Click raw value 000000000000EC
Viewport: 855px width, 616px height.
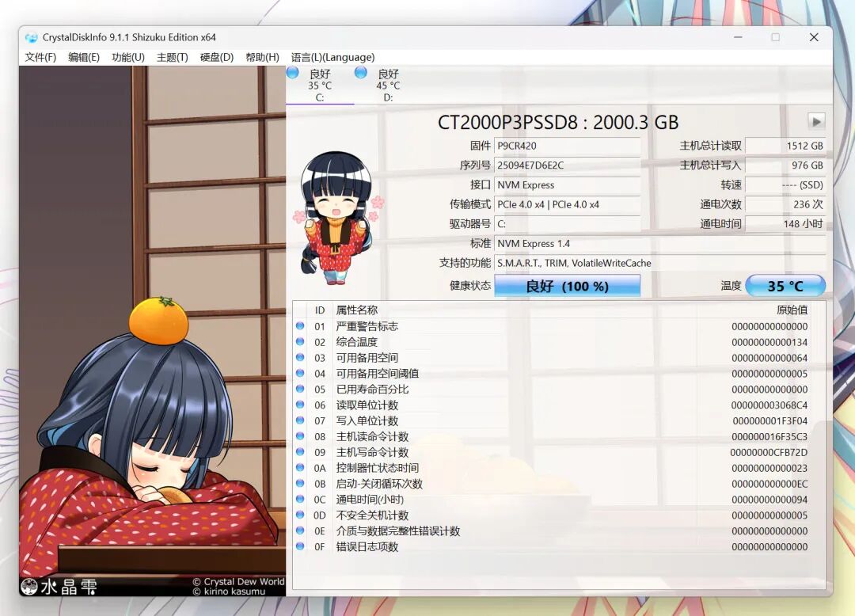point(769,484)
